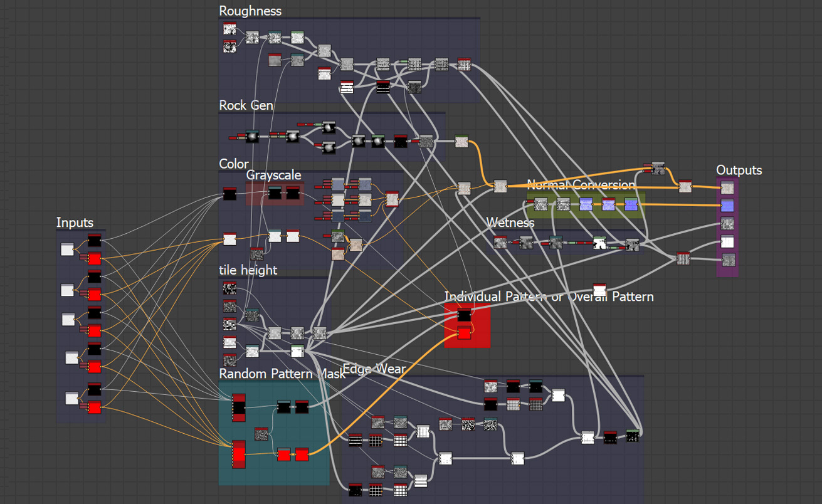Click the Normal Conversion frame title
Screen dimensions: 822x504
coord(581,185)
